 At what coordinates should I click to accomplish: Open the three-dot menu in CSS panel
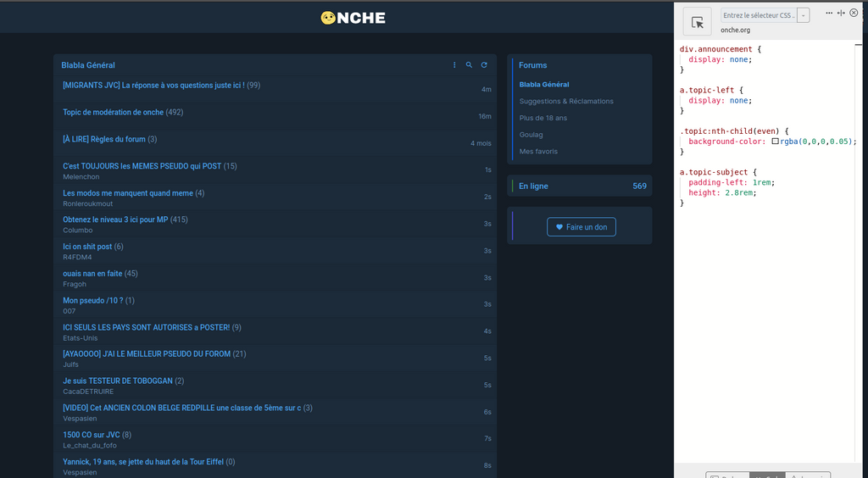point(829,13)
